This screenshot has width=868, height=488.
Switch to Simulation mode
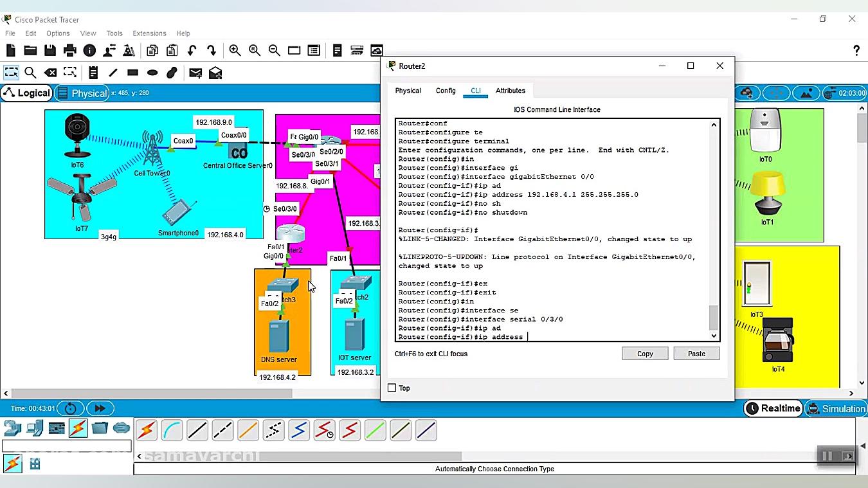click(x=836, y=408)
